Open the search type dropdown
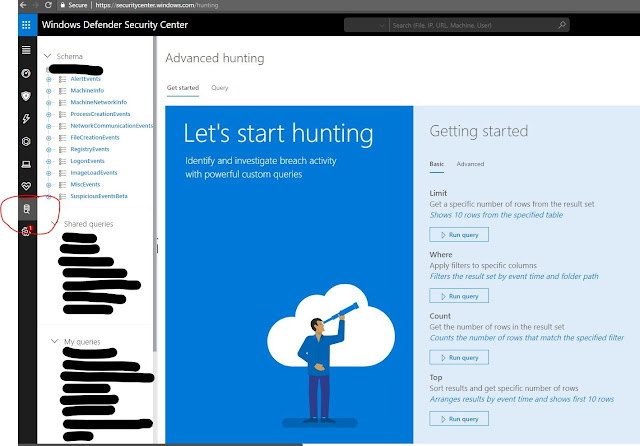The height and width of the screenshot is (446, 640). (367, 25)
